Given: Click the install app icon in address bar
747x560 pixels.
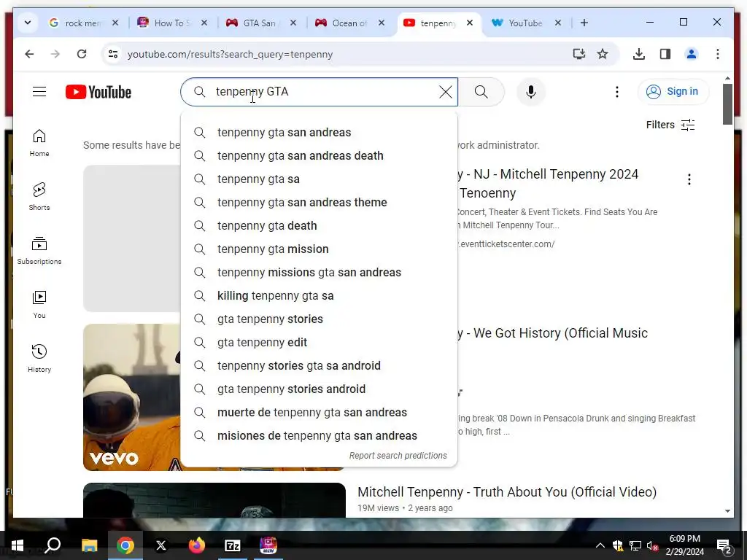Looking at the screenshot, I should 578,54.
